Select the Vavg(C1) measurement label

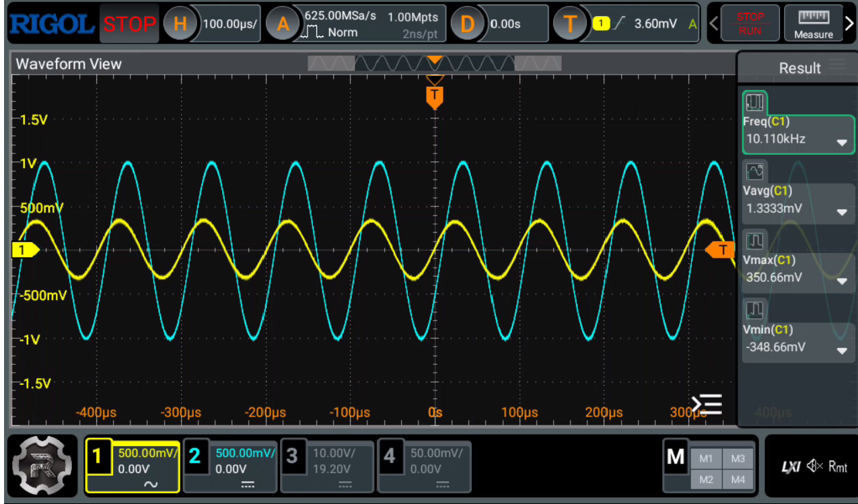click(768, 190)
